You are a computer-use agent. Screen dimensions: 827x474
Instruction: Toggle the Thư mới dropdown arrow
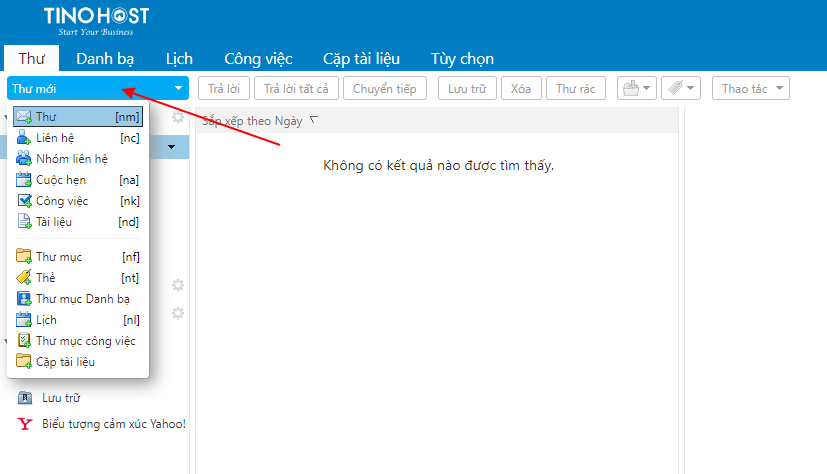(x=178, y=89)
